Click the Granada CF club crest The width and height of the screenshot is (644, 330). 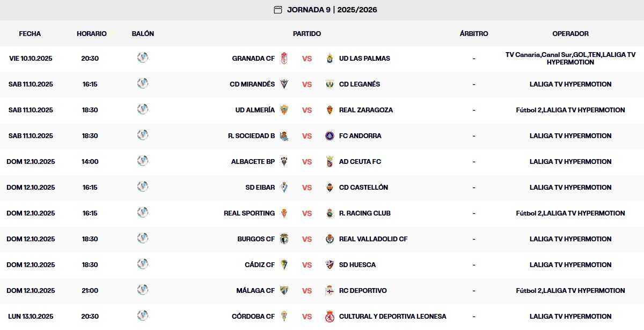284,58
